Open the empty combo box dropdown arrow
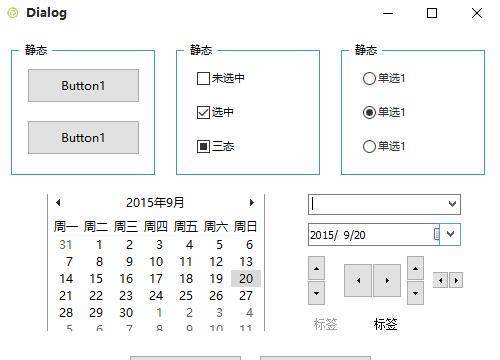500x360 pixels. 452,204
